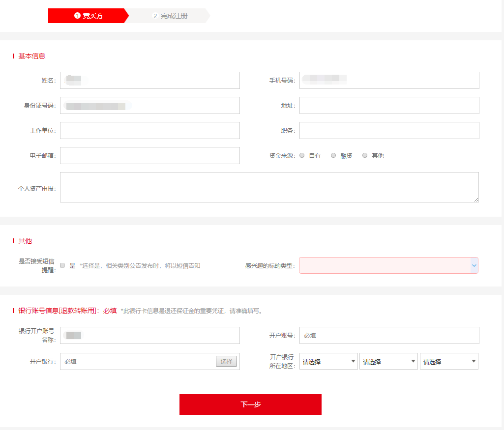Click the 完成注册 step tab
This screenshot has height=430, width=504.
[170, 16]
